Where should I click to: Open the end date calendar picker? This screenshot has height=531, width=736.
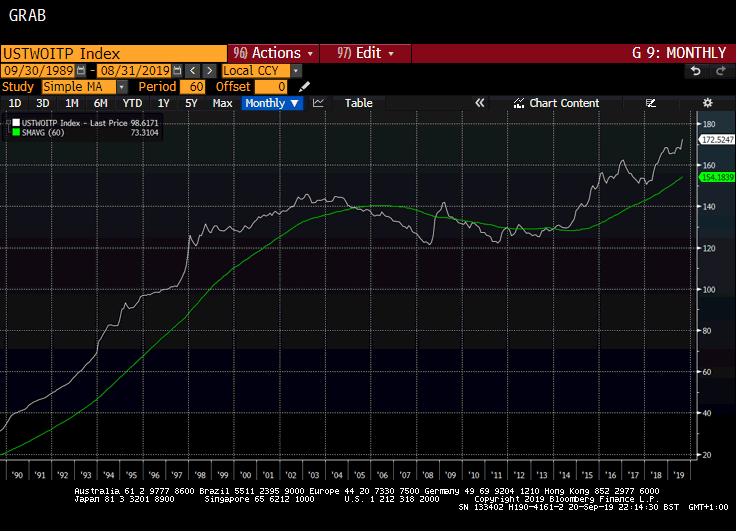point(177,71)
